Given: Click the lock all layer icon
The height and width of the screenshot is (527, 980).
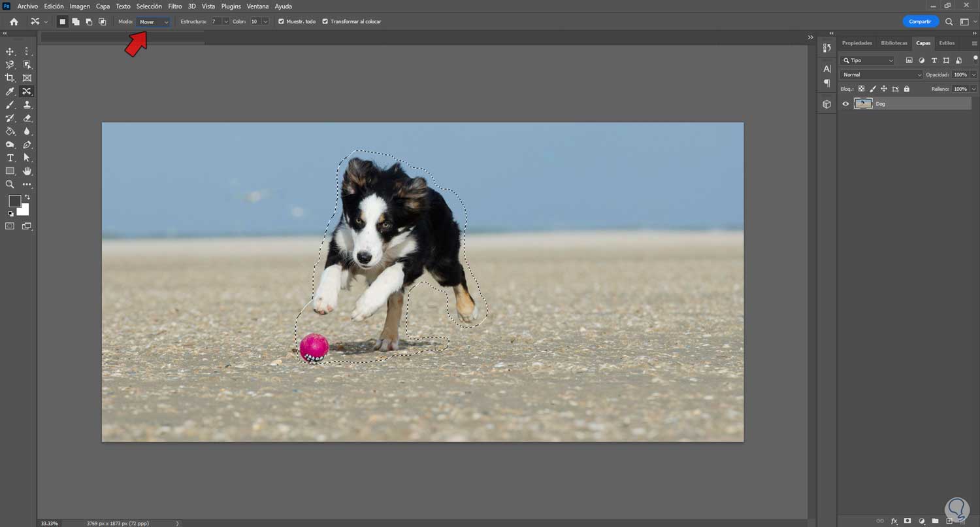Looking at the screenshot, I should (x=906, y=89).
